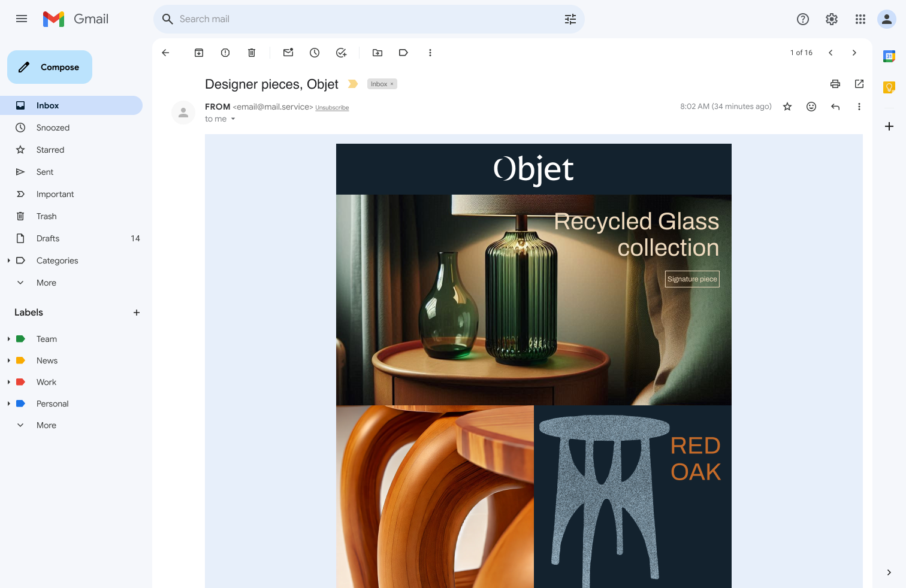Viewport: 906px width, 588px height.
Task: Add this email to Tasks
Action: pos(341,53)
